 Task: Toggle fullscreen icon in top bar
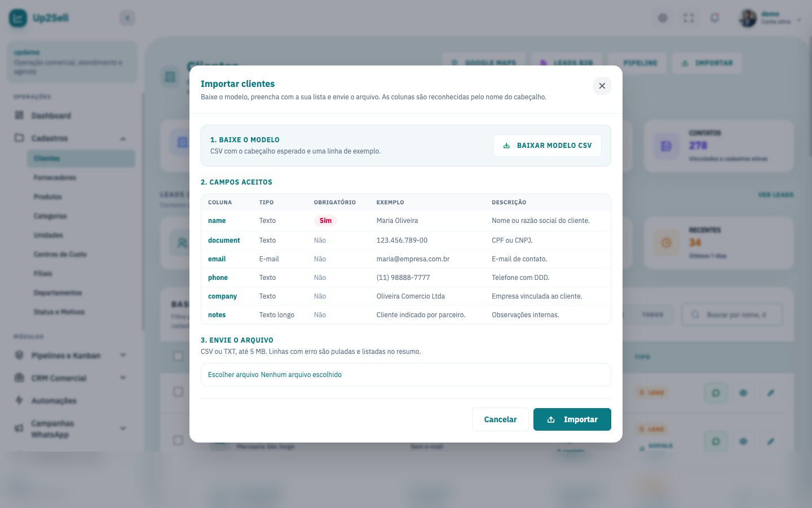(689, 18)
